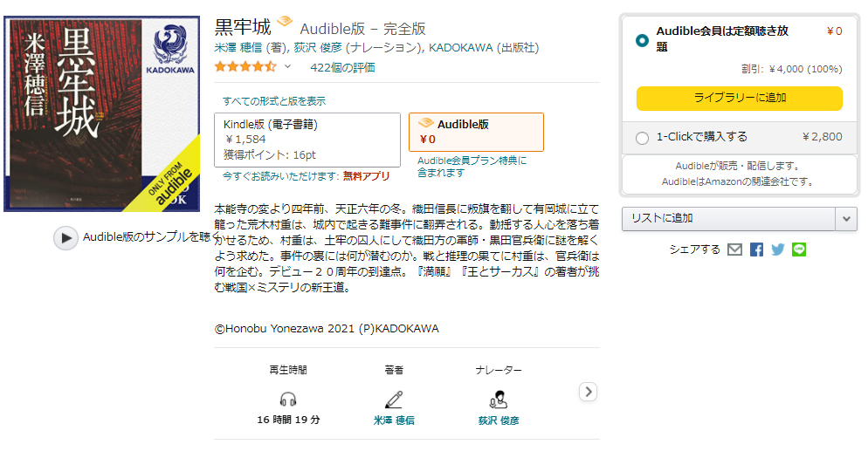Open the 黒牢城 book cover image
The height and width of the screenshot is (458, 868).
[102, 114]
